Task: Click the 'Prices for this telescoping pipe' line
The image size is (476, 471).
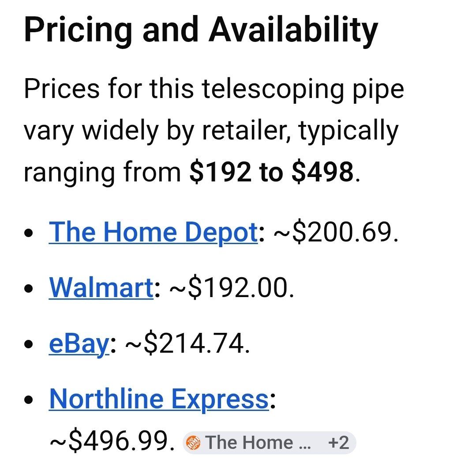Action: pos(214,90)
